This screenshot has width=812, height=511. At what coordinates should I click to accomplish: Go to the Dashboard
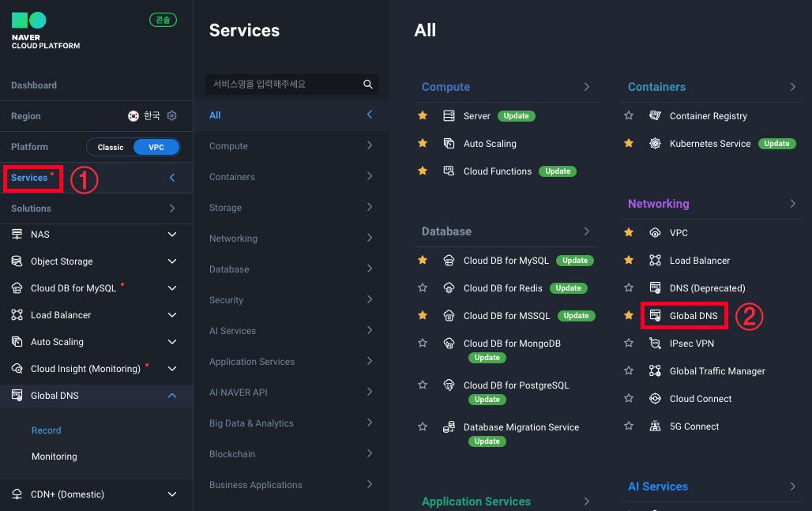point(34,85)
